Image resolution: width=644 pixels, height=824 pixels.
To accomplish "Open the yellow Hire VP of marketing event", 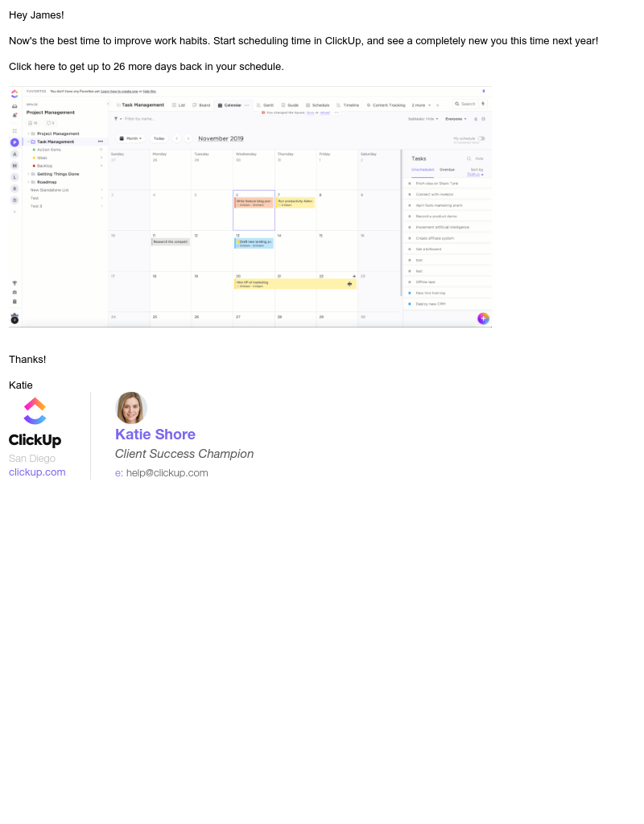I will (x=295, y=284).
